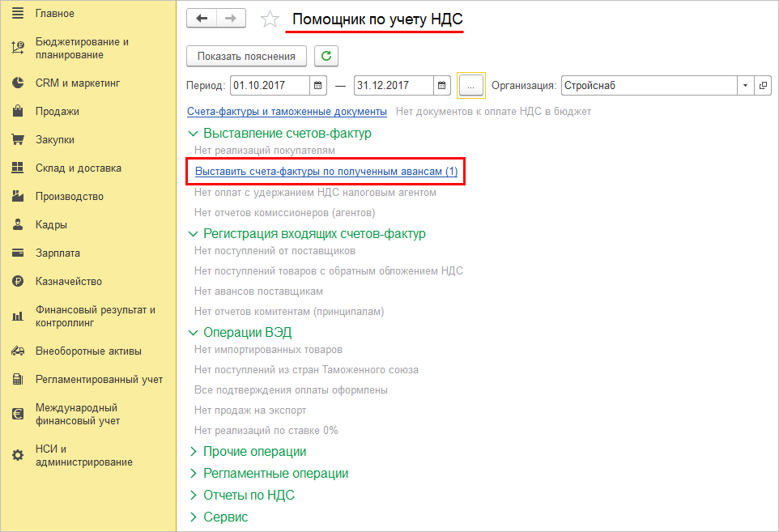Click the star favorite icon
Image resolution: width=779 pixels, height=532 pixels.
(x=270, y=19)
